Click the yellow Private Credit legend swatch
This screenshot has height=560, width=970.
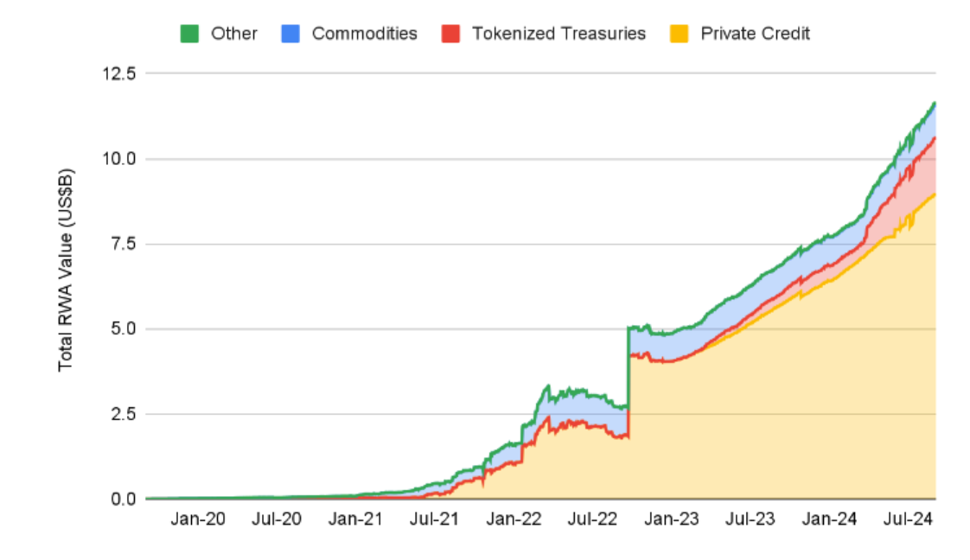[680, 35]
